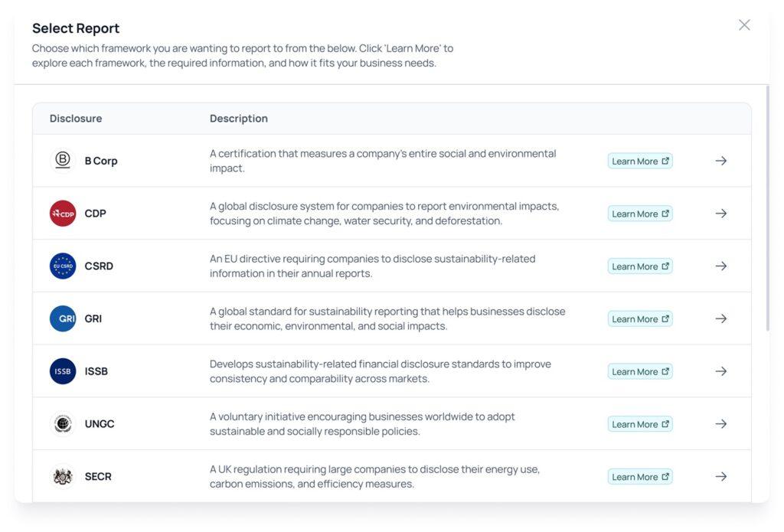Open Learn More for CSRD
784x532 pixels.
coord(640,266)
